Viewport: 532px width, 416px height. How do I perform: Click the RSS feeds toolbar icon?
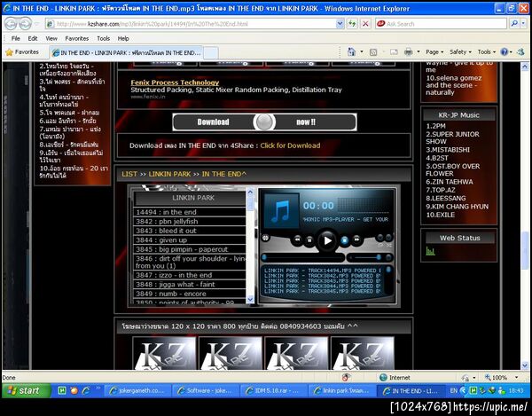tap(373, 52)
